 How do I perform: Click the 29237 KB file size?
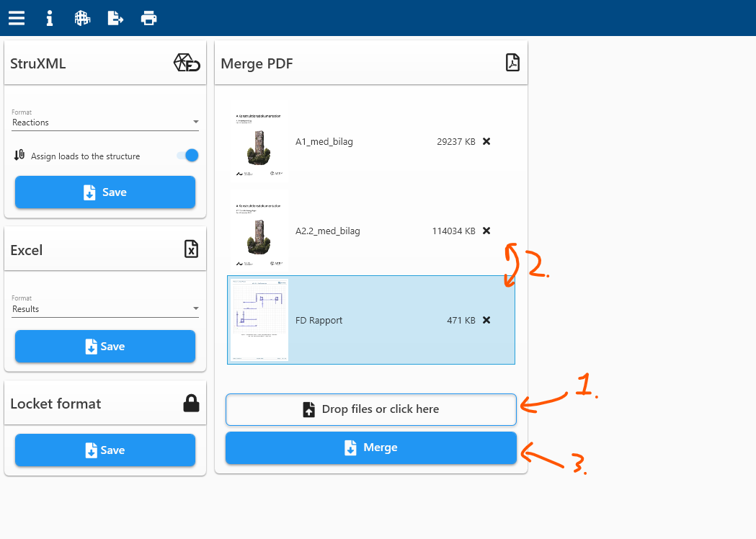pos(456,142)
